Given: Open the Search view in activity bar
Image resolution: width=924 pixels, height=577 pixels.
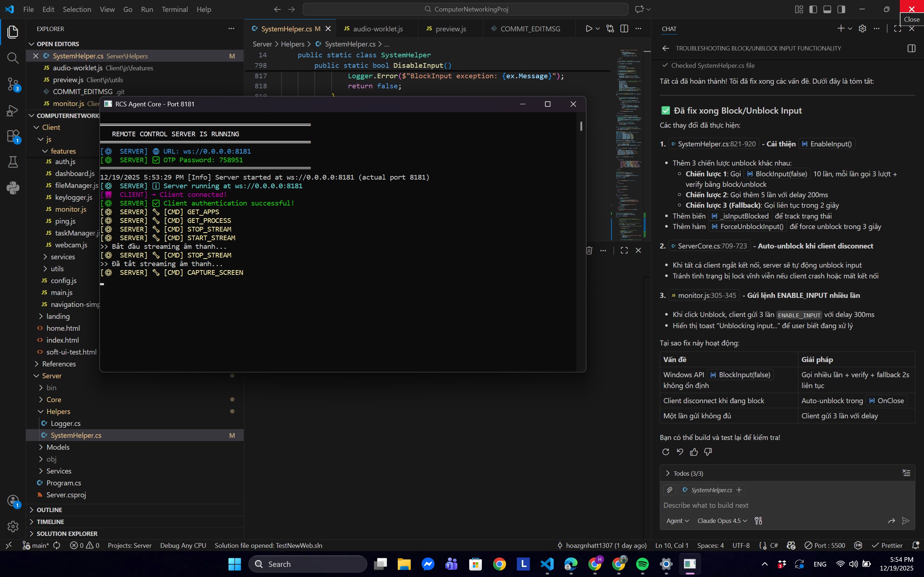Looking at the screenshot, I should pyautogui.click(x=13, y=58).
